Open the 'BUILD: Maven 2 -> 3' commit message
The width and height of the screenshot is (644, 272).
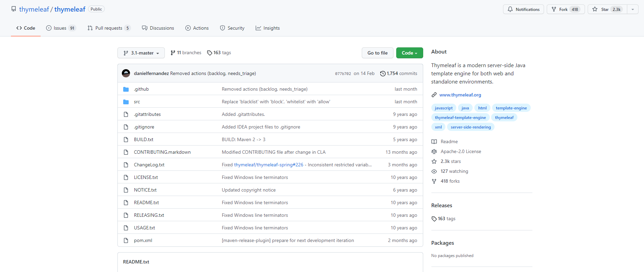click(244, 140)
